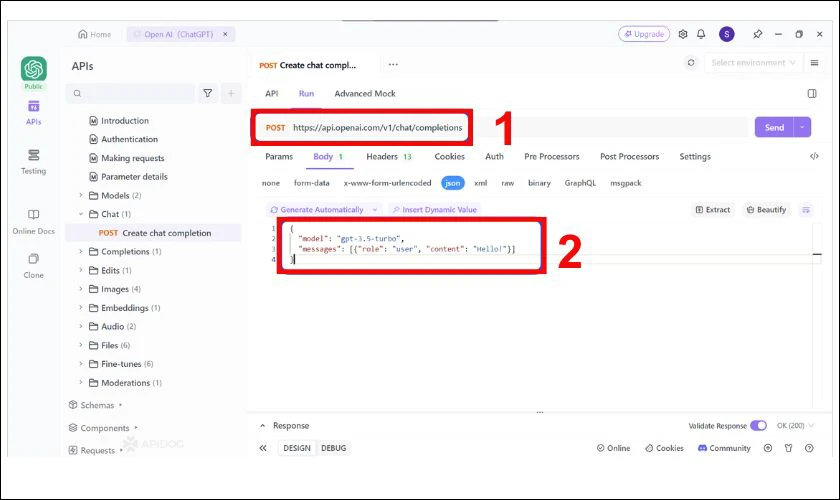Open the Generate Automatically dropdown arrow
The height and width of the screenshot is (500, 840).
tap(375, 210)
